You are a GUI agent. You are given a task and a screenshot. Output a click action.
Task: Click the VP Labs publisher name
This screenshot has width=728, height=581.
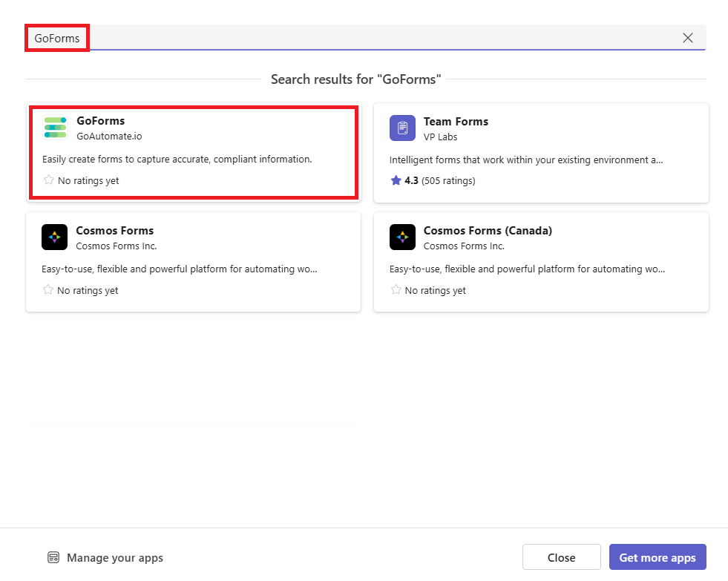click(x=440, y=137)
